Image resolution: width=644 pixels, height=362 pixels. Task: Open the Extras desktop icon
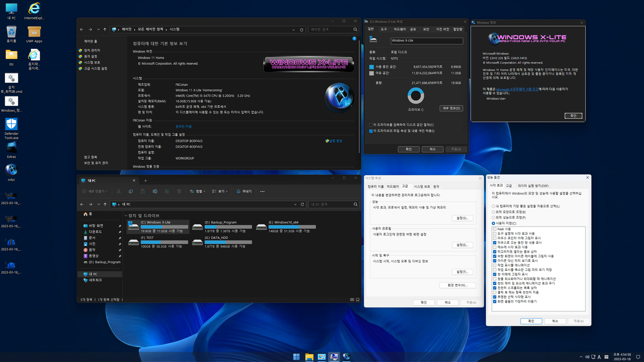(x=11, y=150)
